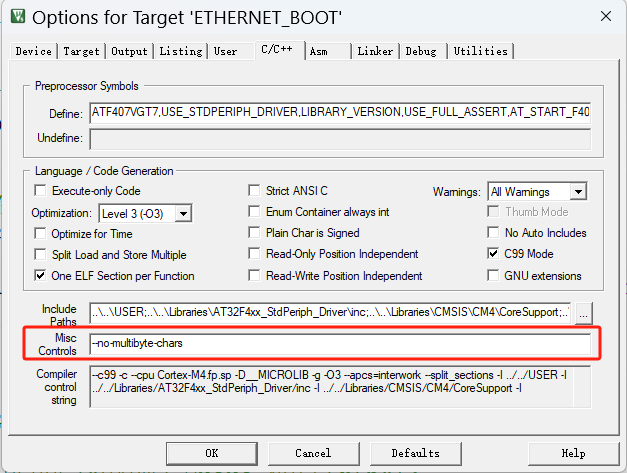
Task: Open the Device tab
Action: 34,52
